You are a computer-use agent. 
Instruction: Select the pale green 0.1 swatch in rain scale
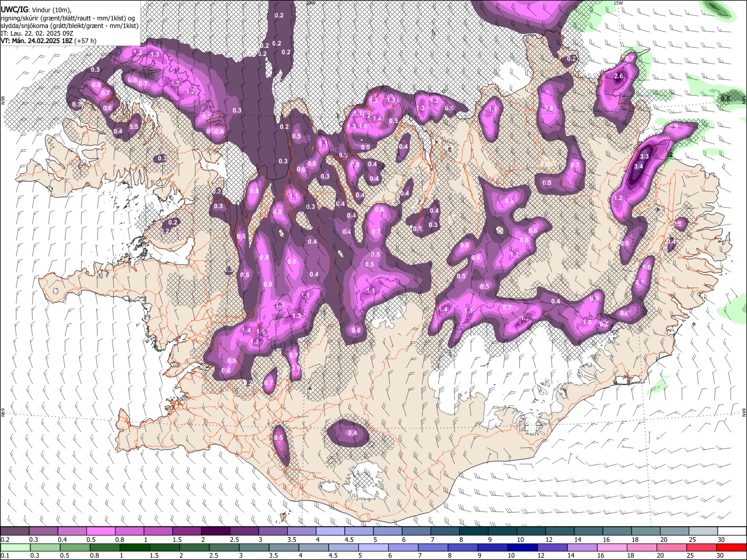tap(14, 547)
